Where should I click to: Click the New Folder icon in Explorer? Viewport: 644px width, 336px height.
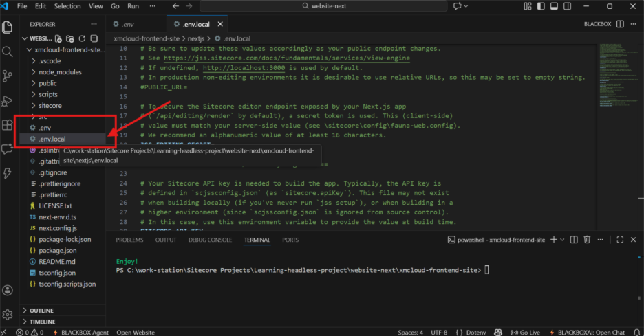point(71,38)
